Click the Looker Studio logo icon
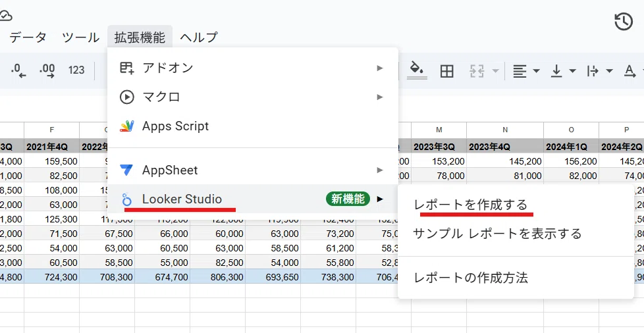This screenshot has height=333, width=644. click(127, 199)
